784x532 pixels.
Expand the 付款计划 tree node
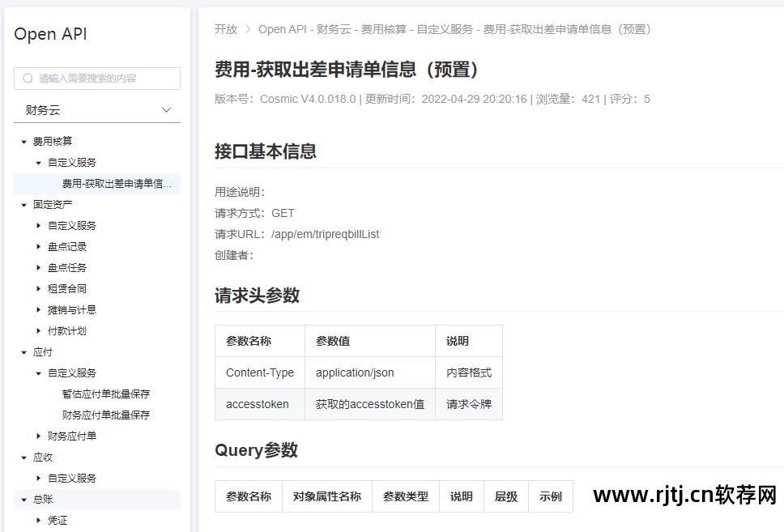click(39, 330)
